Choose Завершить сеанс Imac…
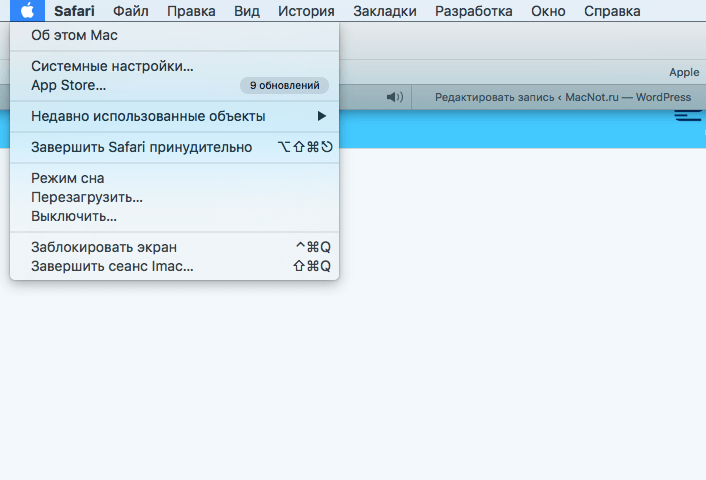Viewport: 706px width, 480px height. [x=174, y=266]
